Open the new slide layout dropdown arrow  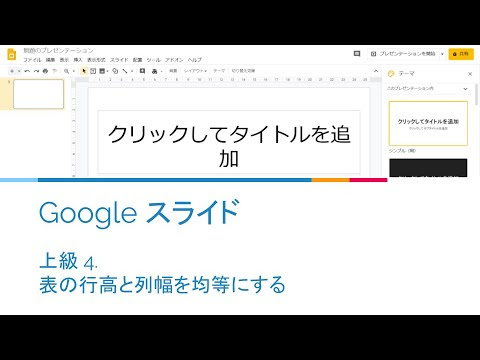(19, 71)
